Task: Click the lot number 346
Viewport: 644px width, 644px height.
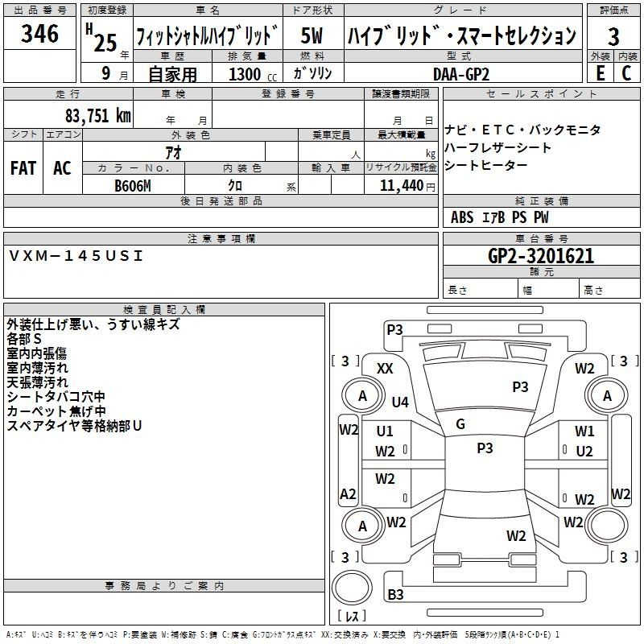Action: 40,34
